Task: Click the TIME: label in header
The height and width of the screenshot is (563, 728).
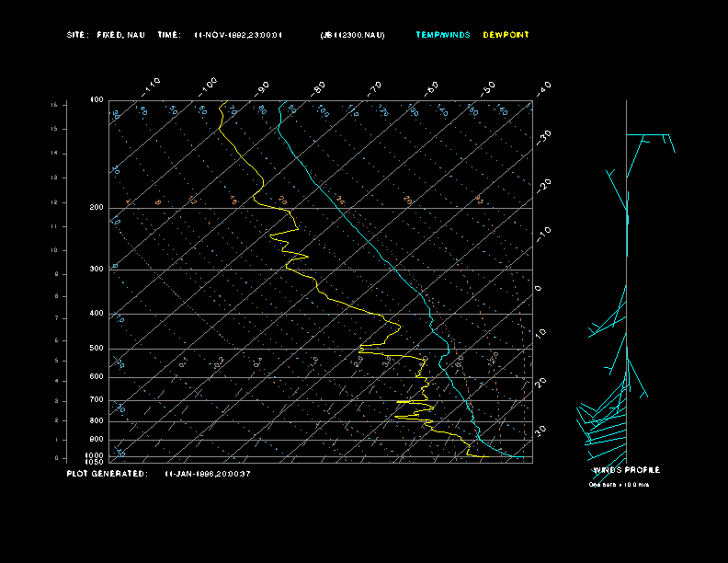Action: [169, 35]
